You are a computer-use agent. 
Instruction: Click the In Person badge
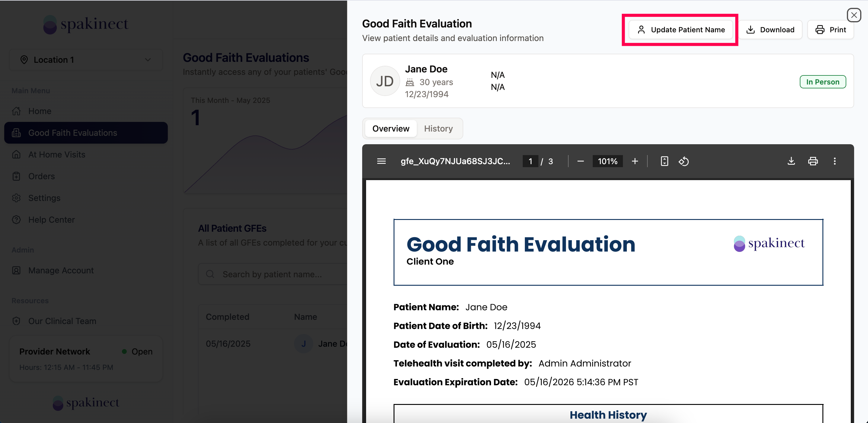822,81
